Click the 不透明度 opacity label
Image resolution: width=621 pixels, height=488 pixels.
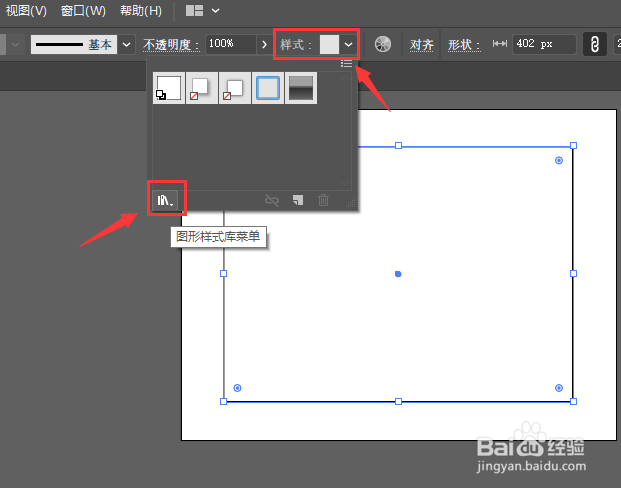click(171, 45)
